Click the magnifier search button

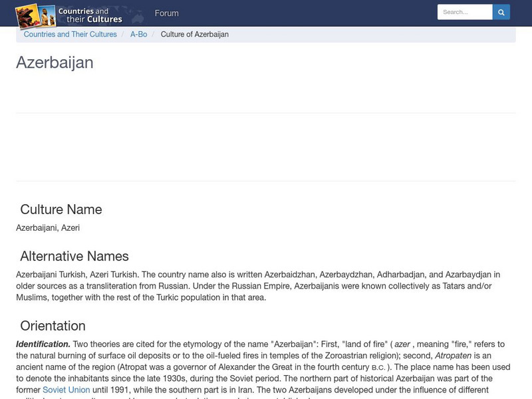[501, 12]
